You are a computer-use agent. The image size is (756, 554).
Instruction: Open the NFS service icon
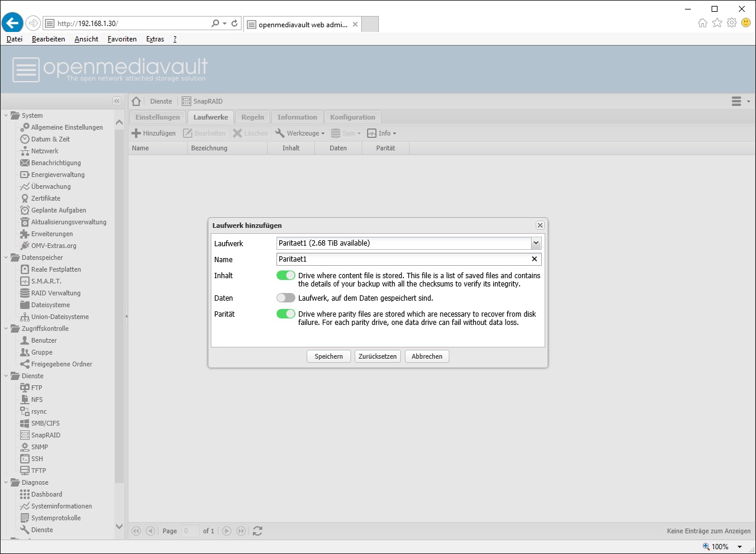(25, 400)
